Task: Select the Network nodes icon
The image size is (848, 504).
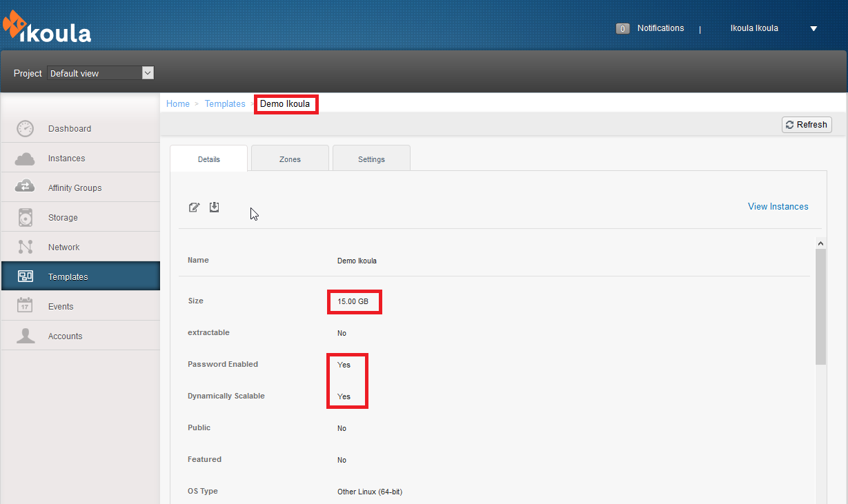Action: point(25,247)
